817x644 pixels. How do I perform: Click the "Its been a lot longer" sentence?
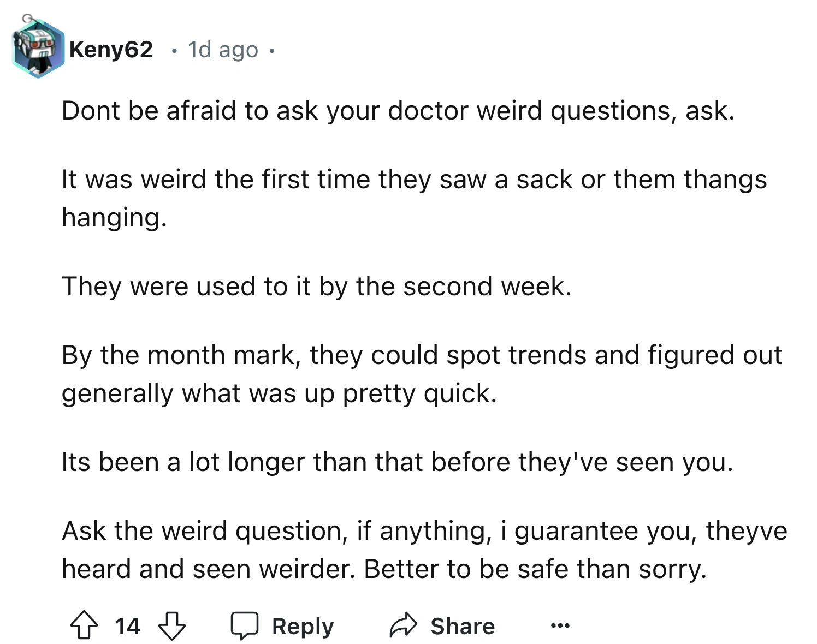point(397,462)
